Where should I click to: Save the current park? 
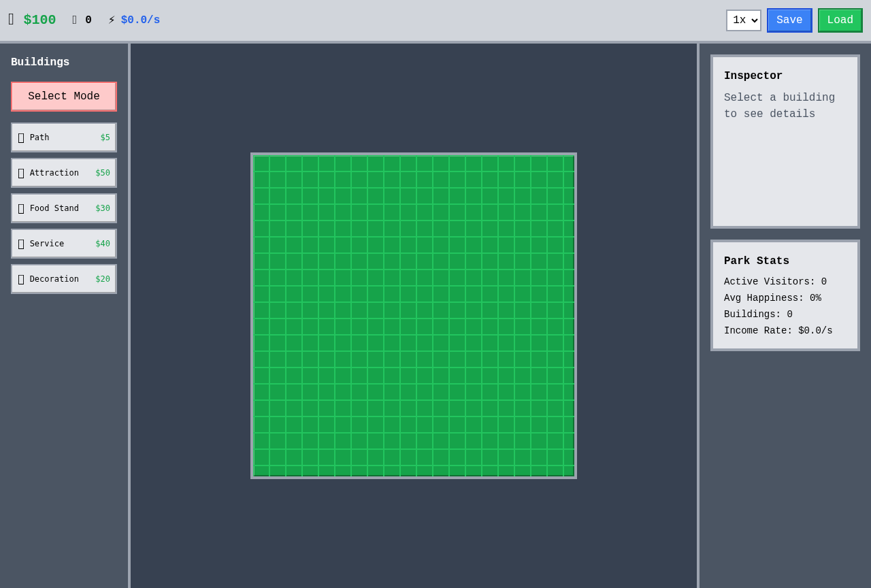789,20
